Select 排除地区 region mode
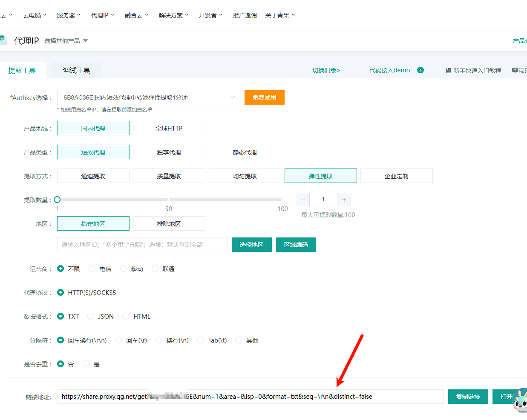527x420 pixels. click(x=169, y=223)
